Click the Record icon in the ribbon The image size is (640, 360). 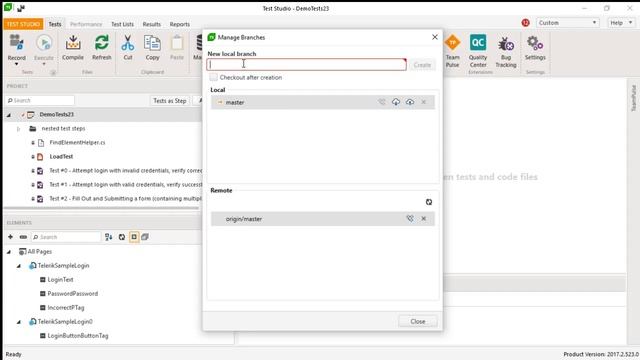(16, 42)
